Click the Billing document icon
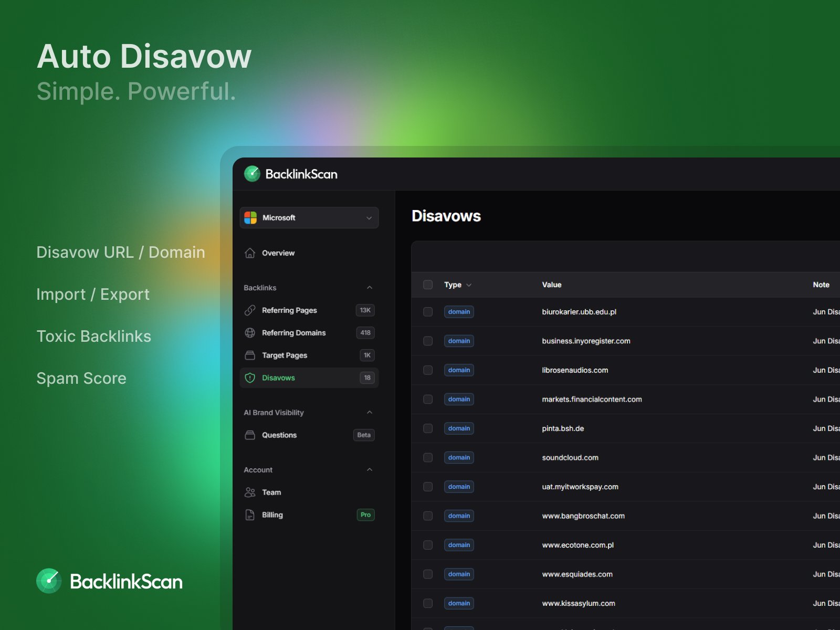 [x=250, y=515]
